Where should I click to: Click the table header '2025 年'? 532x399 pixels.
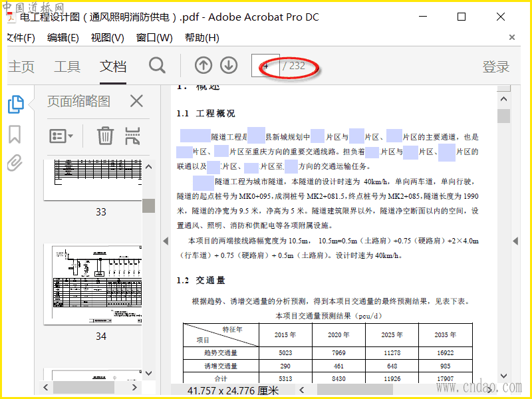tap(392, 335)
